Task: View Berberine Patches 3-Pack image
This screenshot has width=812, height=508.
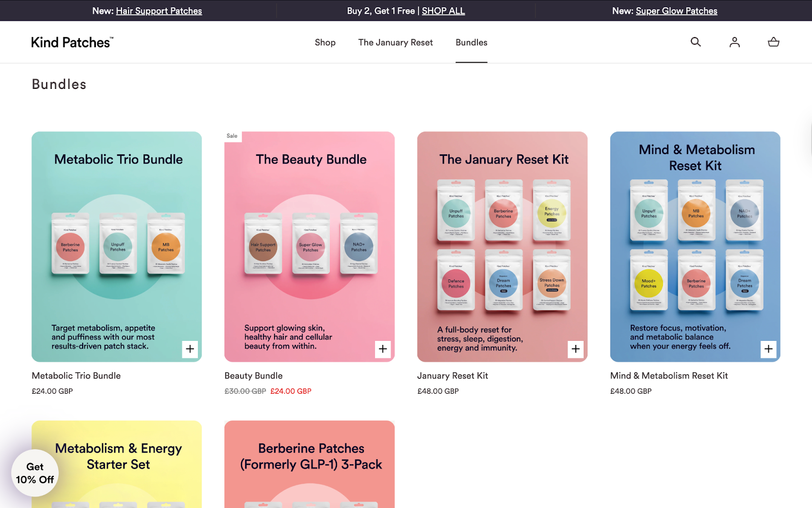Action: [x=310, y=464]
